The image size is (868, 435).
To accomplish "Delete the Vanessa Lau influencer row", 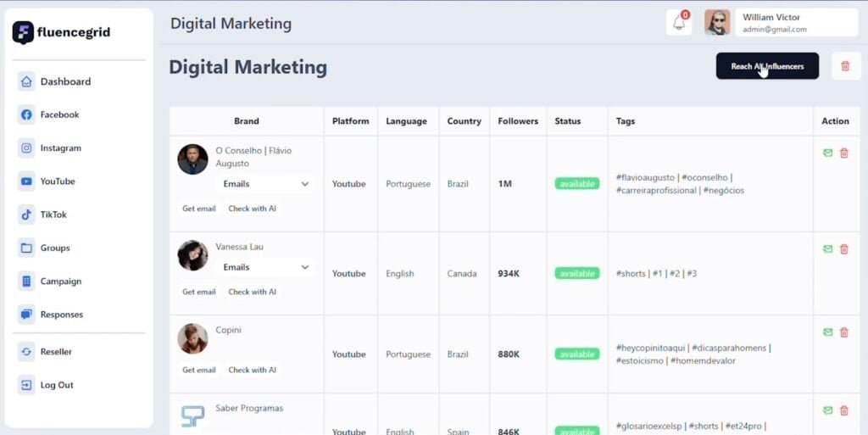I will [x=844, y=249].
